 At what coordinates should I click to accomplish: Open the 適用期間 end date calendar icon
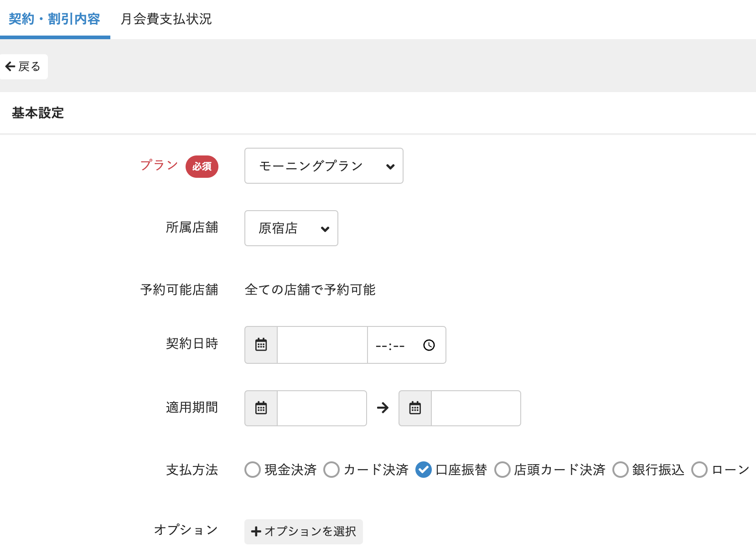(415, 408)
